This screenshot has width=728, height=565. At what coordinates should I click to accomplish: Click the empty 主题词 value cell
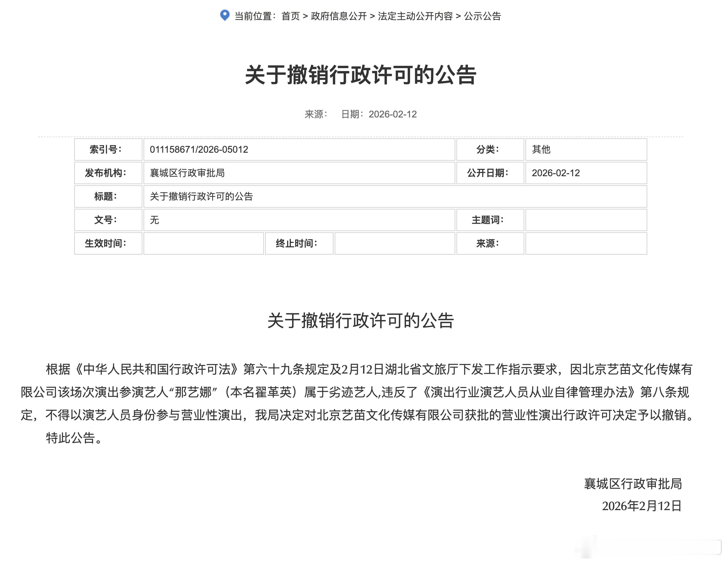coord(586,220)
